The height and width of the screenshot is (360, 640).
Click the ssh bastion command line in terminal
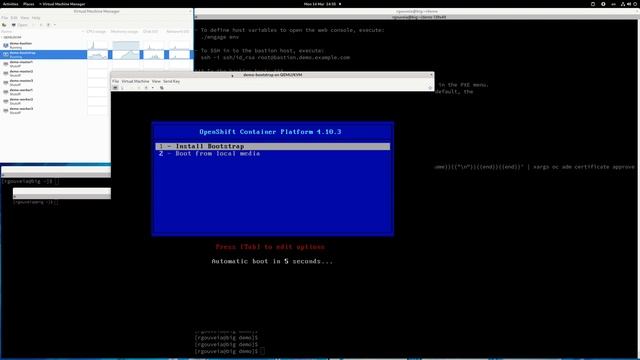point(275,58)
